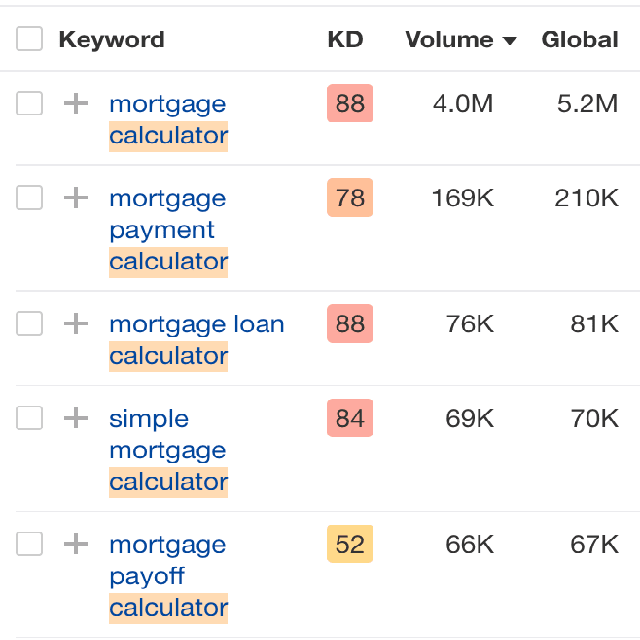Click the yellow KD 52 difficulty badge
Screen dimensions: 640x640
(350, 544)
